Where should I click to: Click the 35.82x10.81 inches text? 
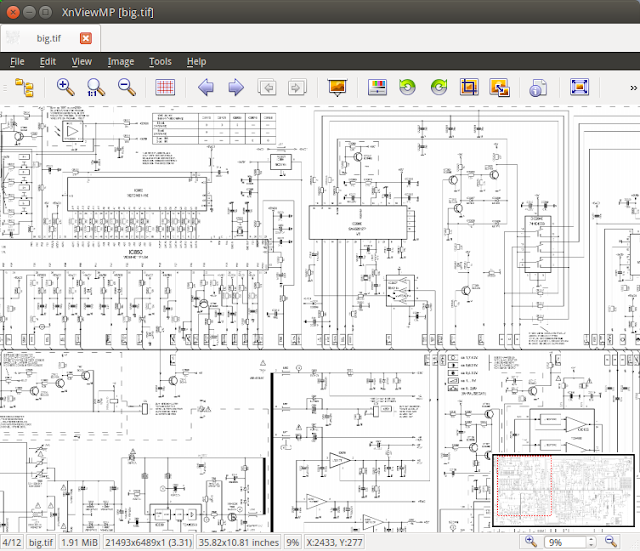[238, 542]
